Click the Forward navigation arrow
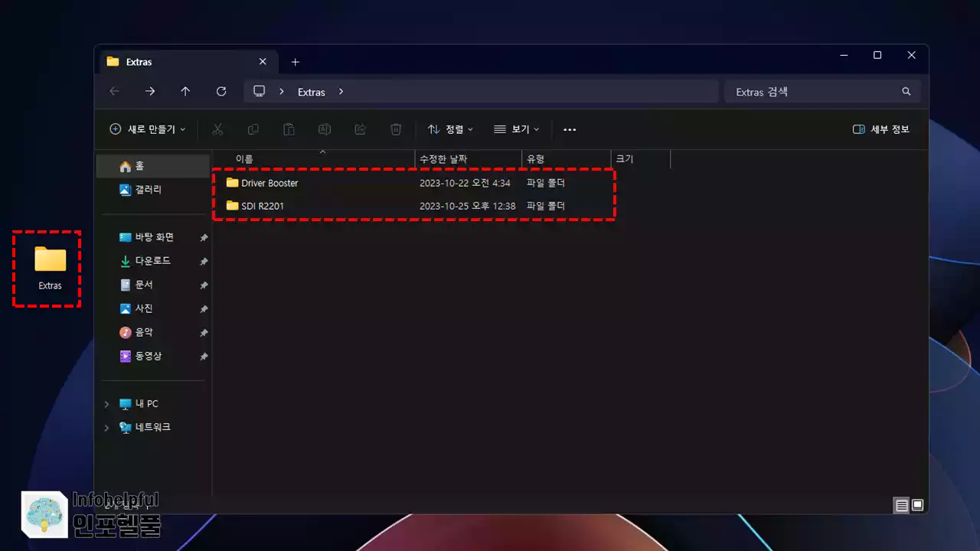Viewport: 980px width, 551px height. tap(150, 91)
